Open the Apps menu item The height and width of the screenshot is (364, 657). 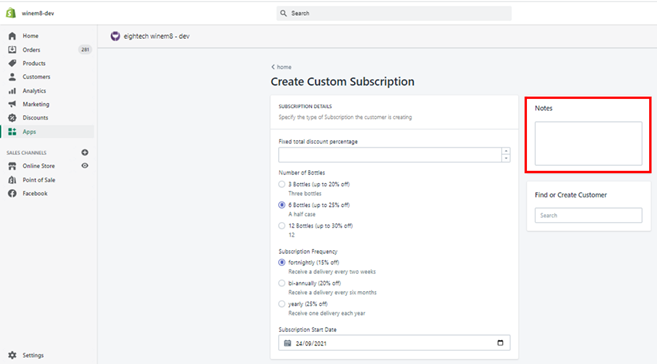pyautogui.click(x=29, y=132)
